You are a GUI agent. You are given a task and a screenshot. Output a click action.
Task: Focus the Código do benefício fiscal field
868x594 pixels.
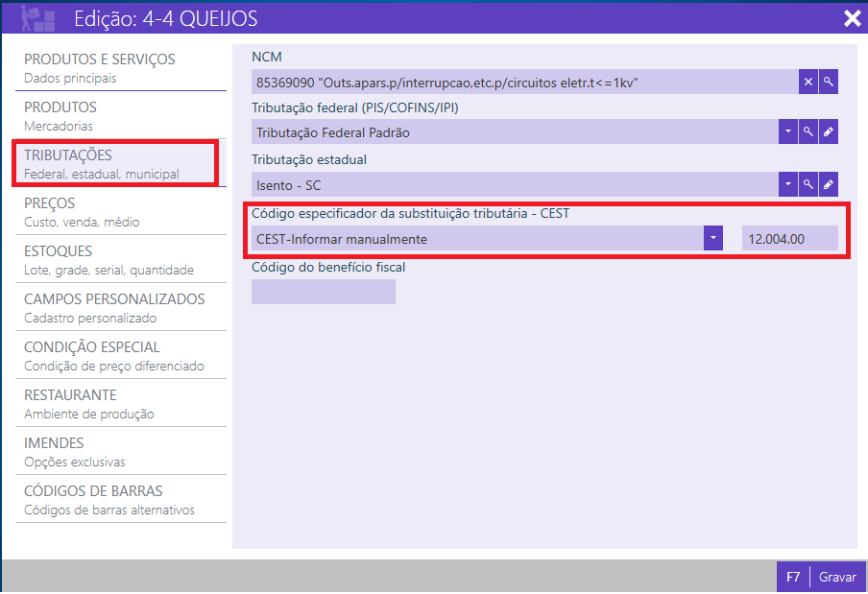323,292
